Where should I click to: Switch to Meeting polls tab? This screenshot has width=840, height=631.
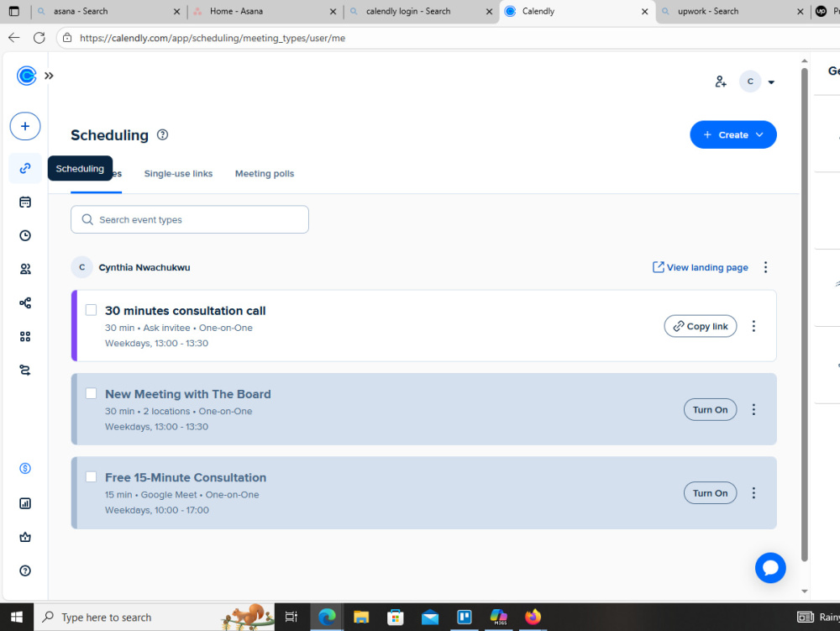pyautogui.click(x=265, y=174)
